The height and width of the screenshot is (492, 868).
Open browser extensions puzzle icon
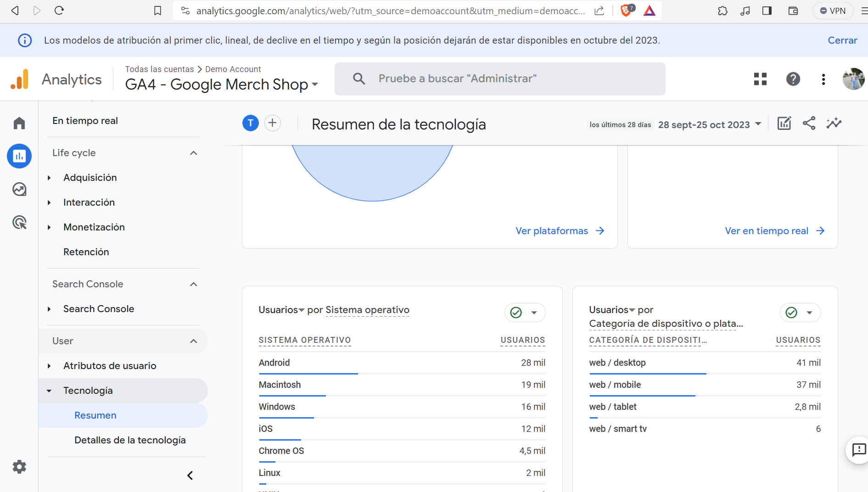click(723, 11)
